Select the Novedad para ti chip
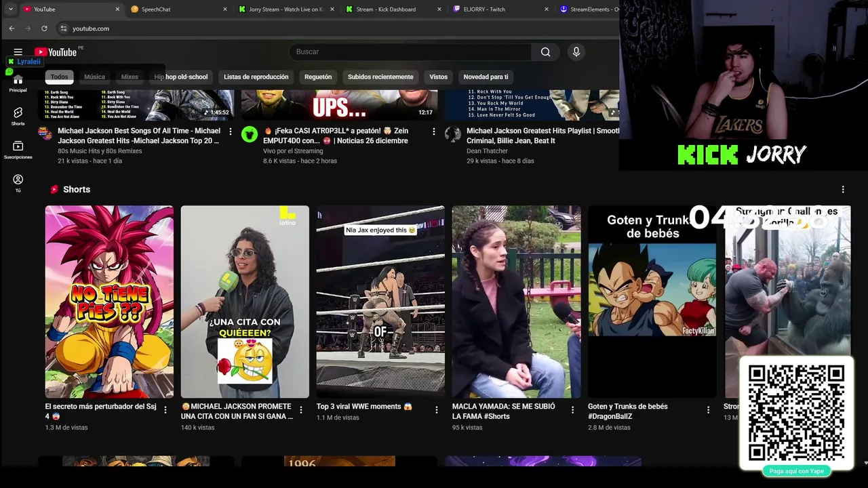Image resolution: width=868 pixels, height=488 pixels. pyautogui.click(x=486, y=77)
